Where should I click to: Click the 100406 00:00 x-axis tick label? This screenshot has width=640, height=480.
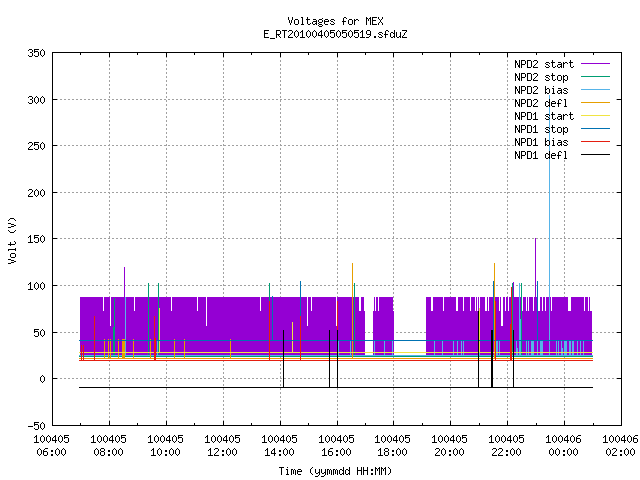pyautogui.click(x=563, y=446)
